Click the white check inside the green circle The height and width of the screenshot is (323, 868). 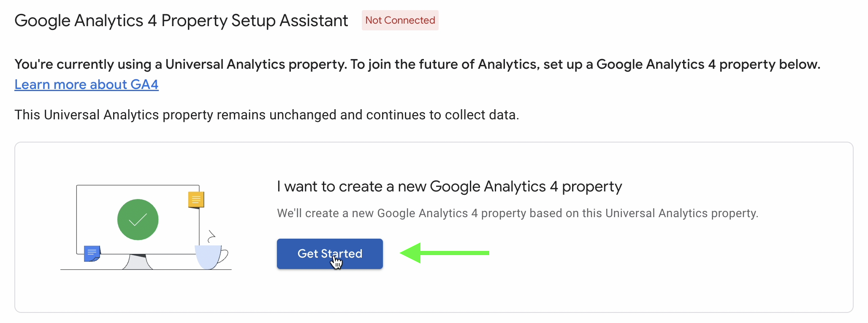point(138,220)
